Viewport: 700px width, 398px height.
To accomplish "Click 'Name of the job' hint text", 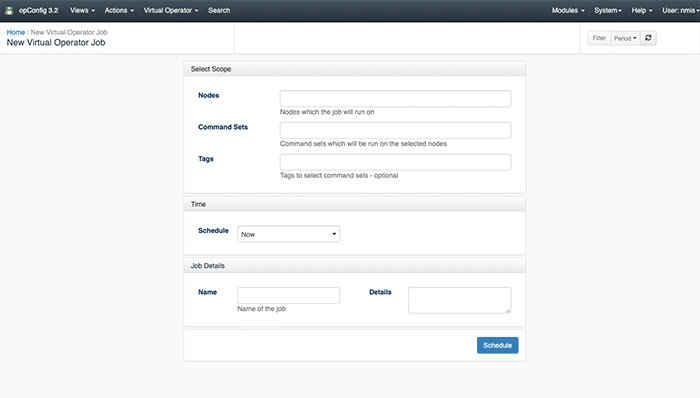I will click(261, 309).
